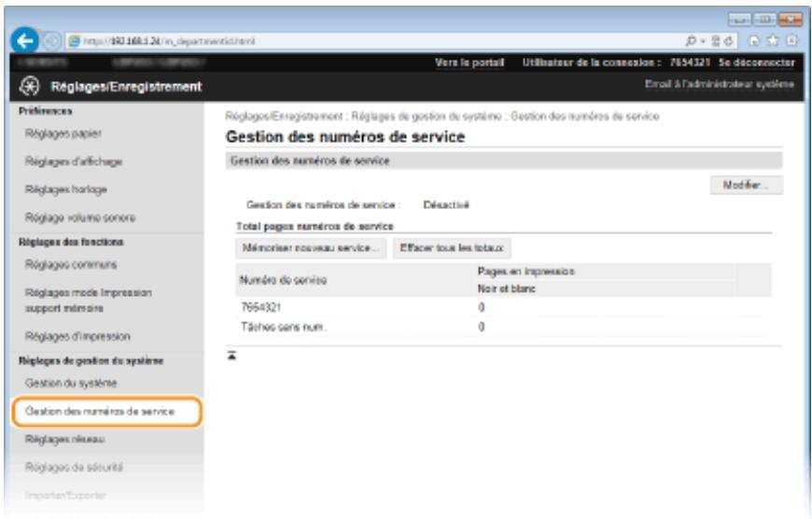
Task: Click the logged-in user number 7654321 in header
Action: pos(690,63)
